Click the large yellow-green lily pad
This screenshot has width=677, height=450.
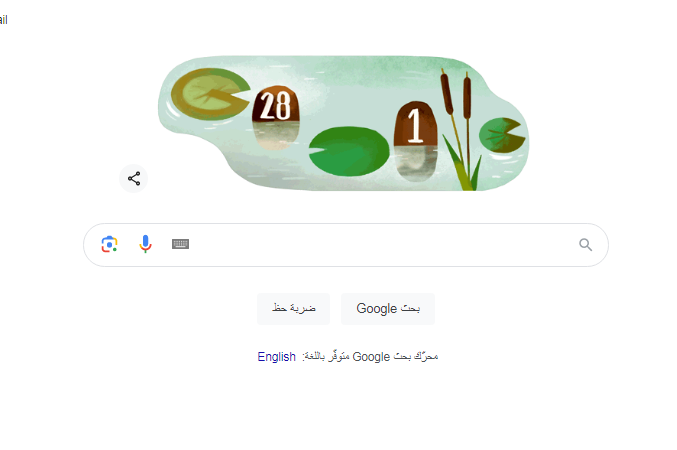click(210, 94)
